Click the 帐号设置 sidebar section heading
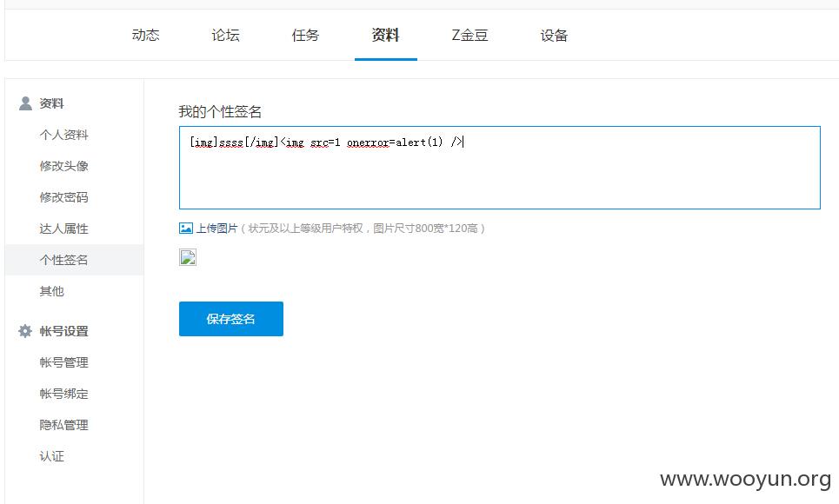Screen dimensions: 839x504 tap(63, 331)
